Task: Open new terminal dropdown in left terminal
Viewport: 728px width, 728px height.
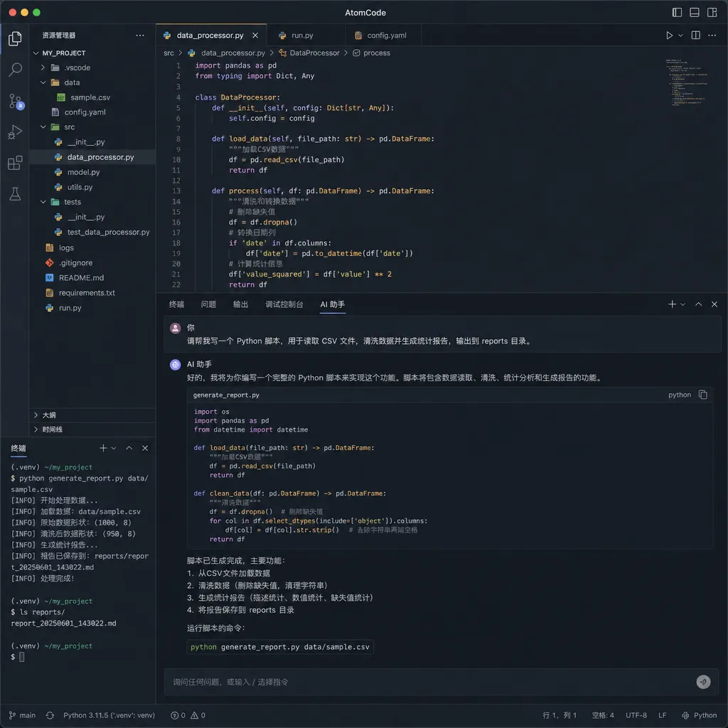Action: (x=114, y=449)
